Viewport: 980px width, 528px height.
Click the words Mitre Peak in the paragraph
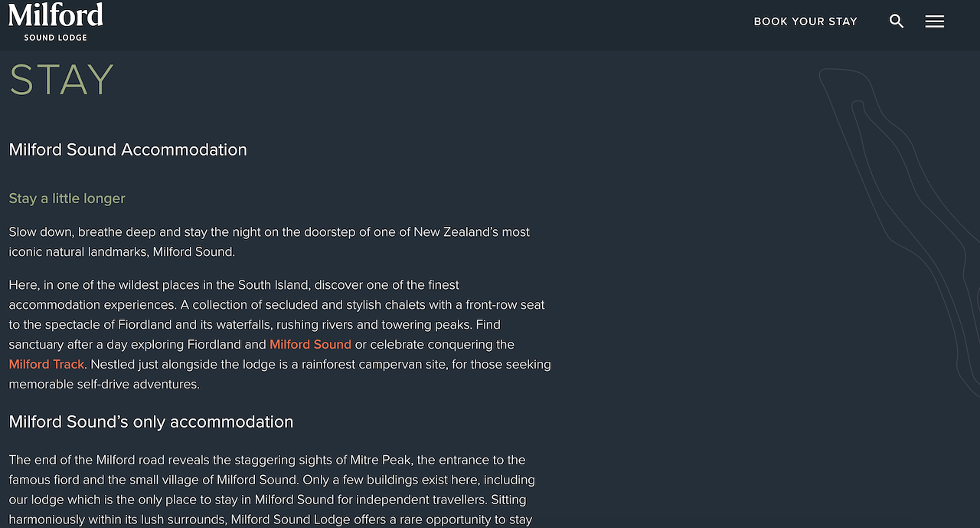coord(380,460)
